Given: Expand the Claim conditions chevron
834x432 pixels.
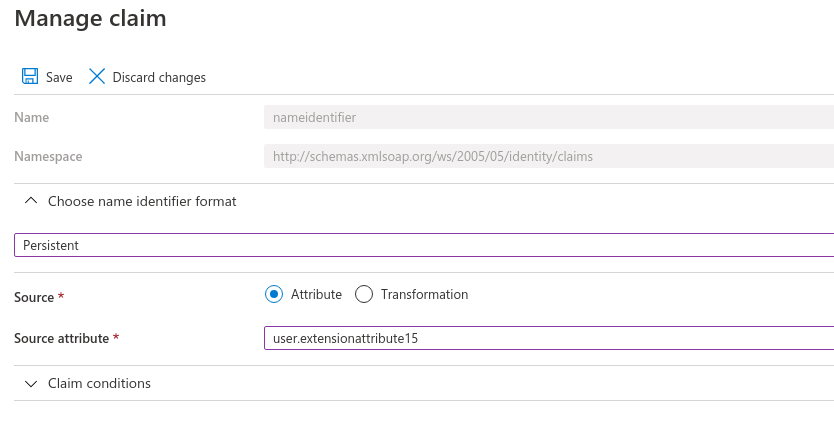Looking at the screenshot, I should click(x=31, y=384).
